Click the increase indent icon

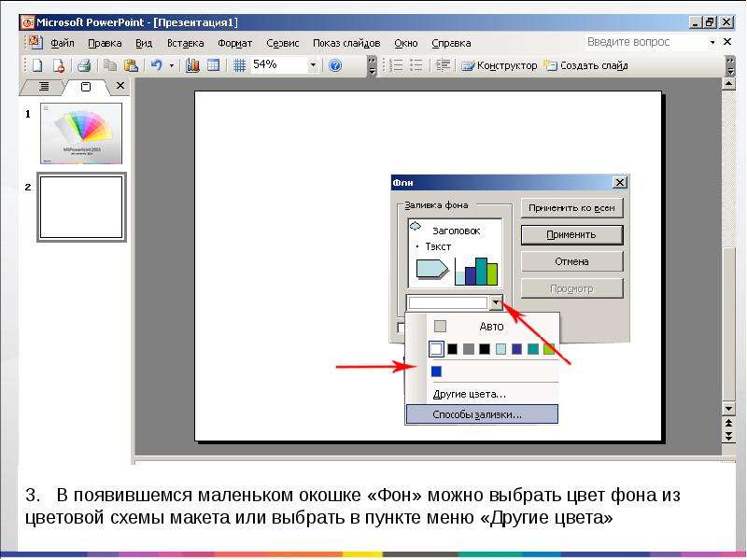click(x=443, y=65)
